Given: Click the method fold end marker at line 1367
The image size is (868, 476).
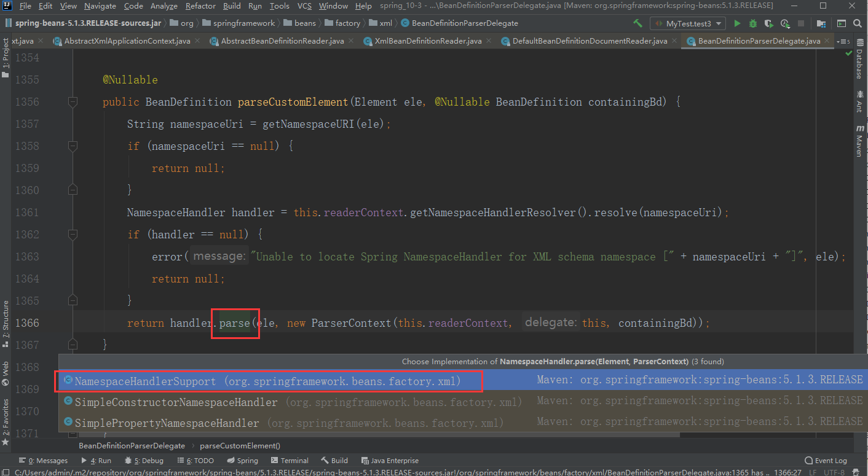Looking at the screenshot, I should 73,345.
